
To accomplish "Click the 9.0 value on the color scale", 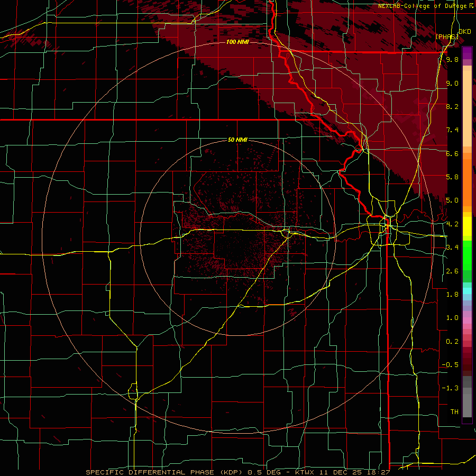I will (x=452, y=84).
